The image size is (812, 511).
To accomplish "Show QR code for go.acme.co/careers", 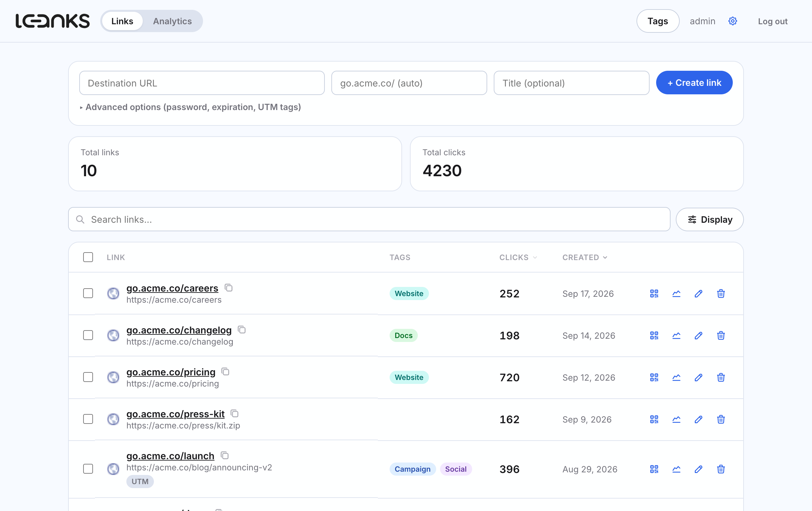I will (x=654, y=293).
